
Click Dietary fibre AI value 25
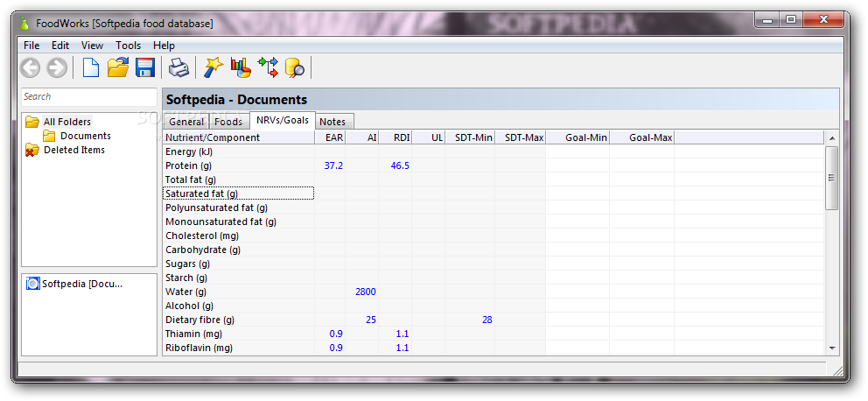(371, 320)
